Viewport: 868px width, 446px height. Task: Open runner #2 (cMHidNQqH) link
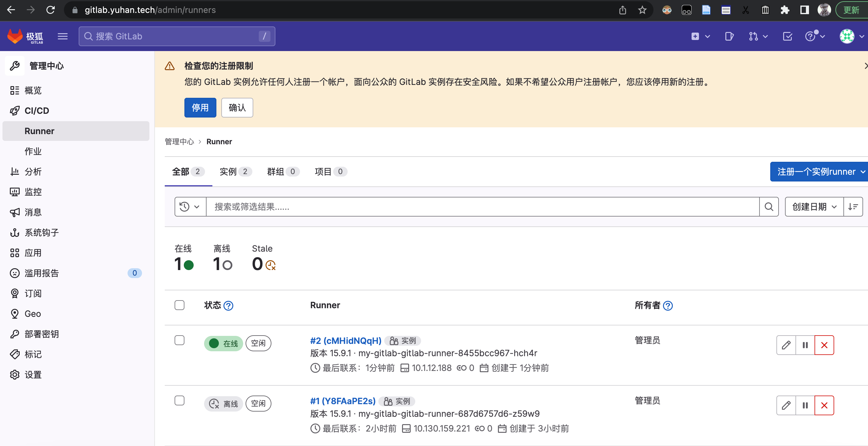coord(346,341)
